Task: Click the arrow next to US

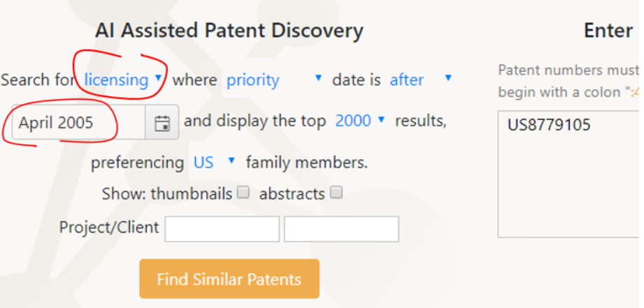Action: pos(231,161)
